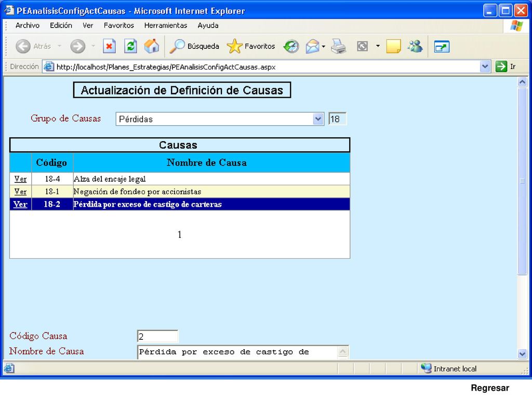Screen dimensions: 532x399
Task: Print the page with printer icon
Action: pos(338,46)
